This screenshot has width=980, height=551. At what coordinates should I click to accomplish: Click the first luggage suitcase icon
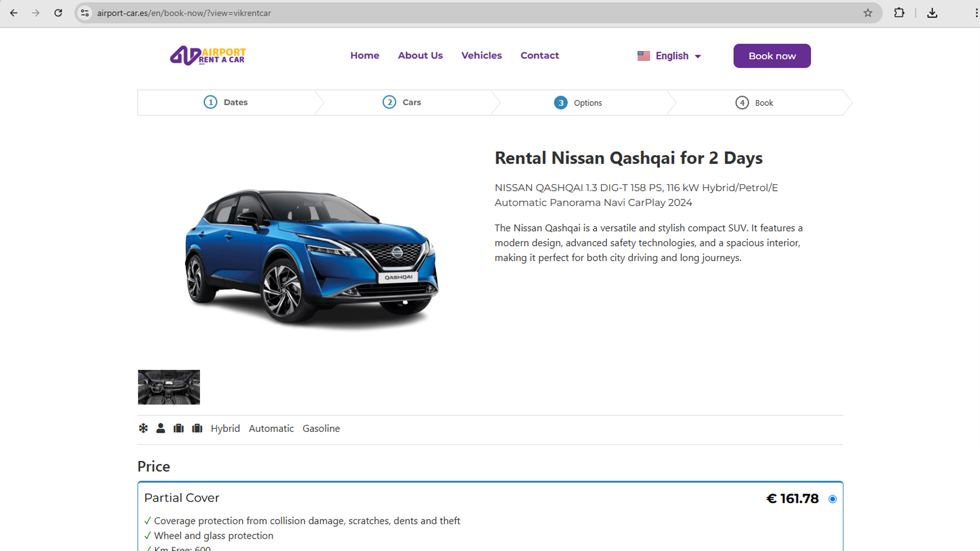coord(178,428)
